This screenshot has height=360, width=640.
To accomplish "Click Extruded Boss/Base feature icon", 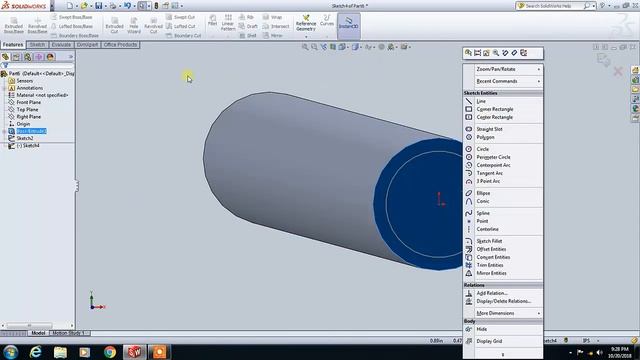I will (x=14, y=25).
